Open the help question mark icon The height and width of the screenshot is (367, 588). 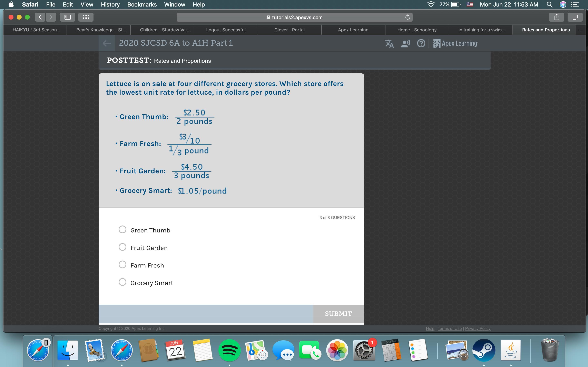pyautogui.click(x=421, y=43)
